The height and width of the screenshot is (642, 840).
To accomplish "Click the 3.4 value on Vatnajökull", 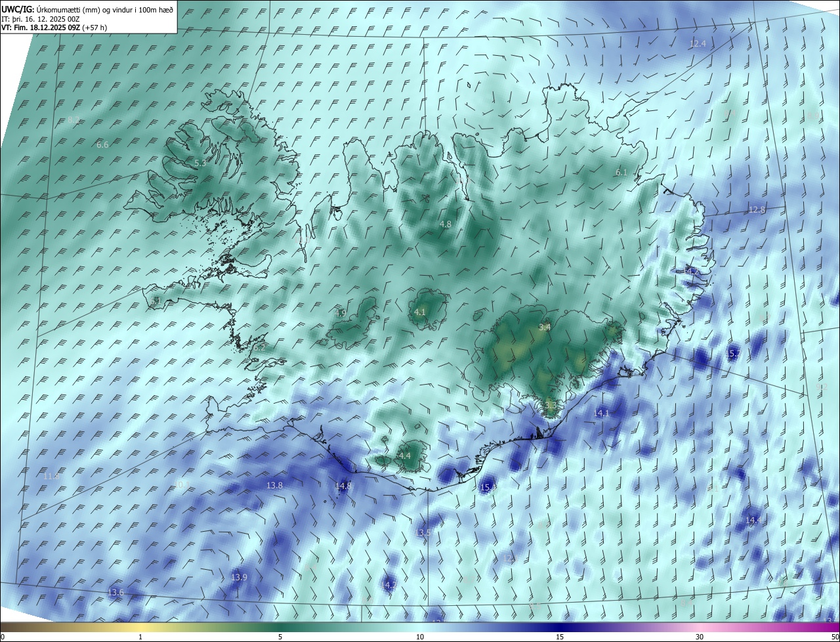I will 544,327.
